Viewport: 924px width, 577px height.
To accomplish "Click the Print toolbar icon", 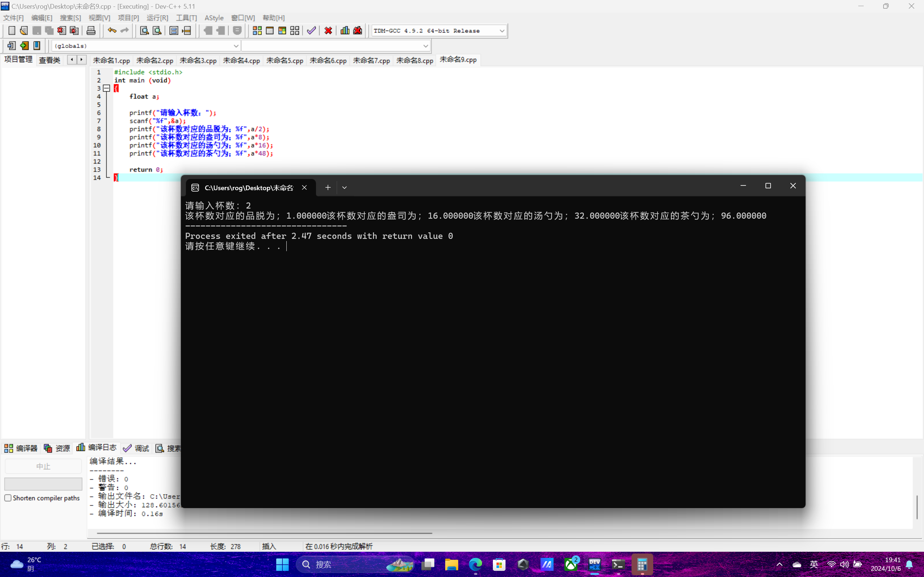I will 91,31.
